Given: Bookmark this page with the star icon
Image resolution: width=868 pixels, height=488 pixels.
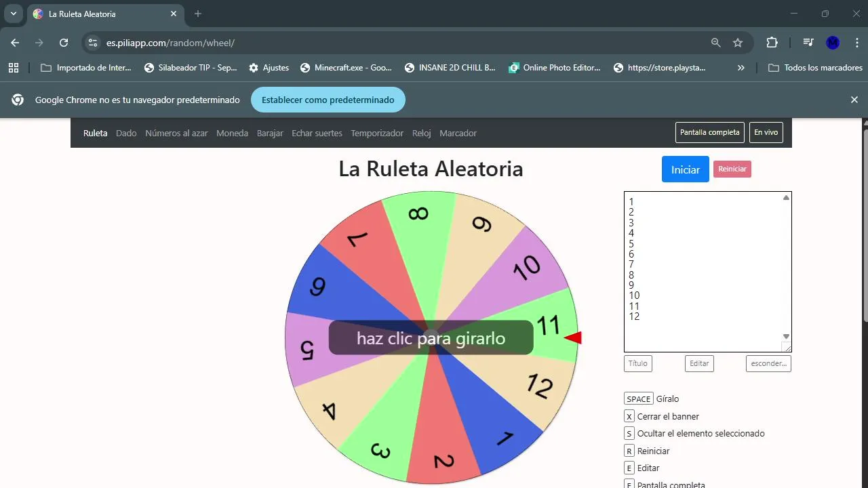Looking at the screenshot, I should click(x=738, y=43).
